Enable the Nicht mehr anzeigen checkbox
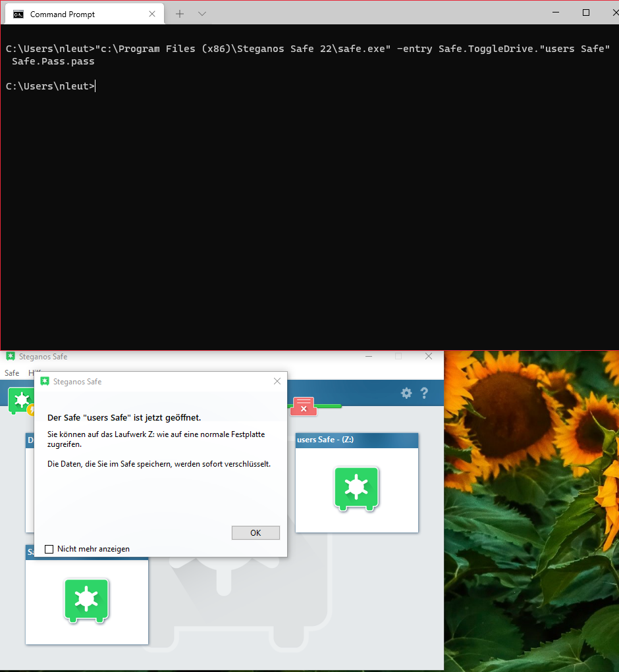The width and height of the screenshot is (619, 672). tap(49, 549)
